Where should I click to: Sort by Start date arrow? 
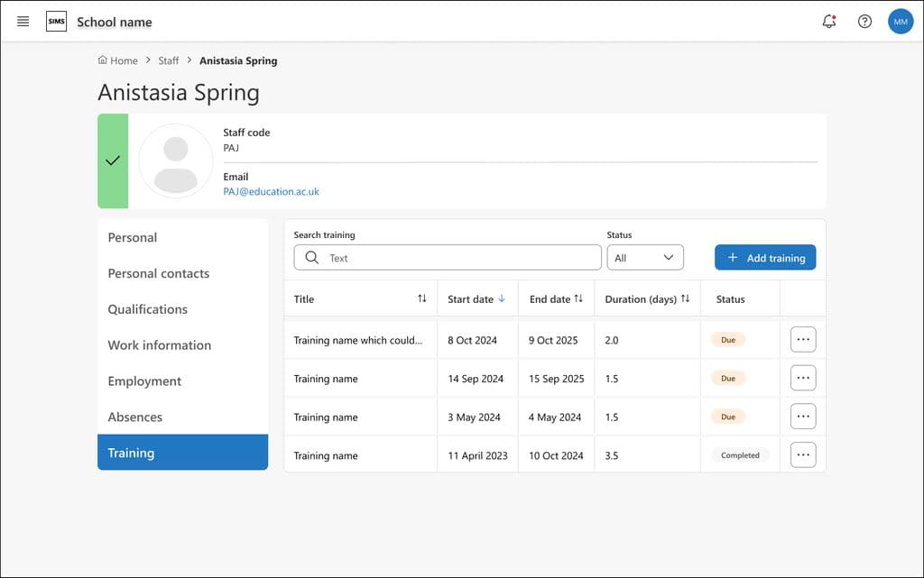coord(502,299)
